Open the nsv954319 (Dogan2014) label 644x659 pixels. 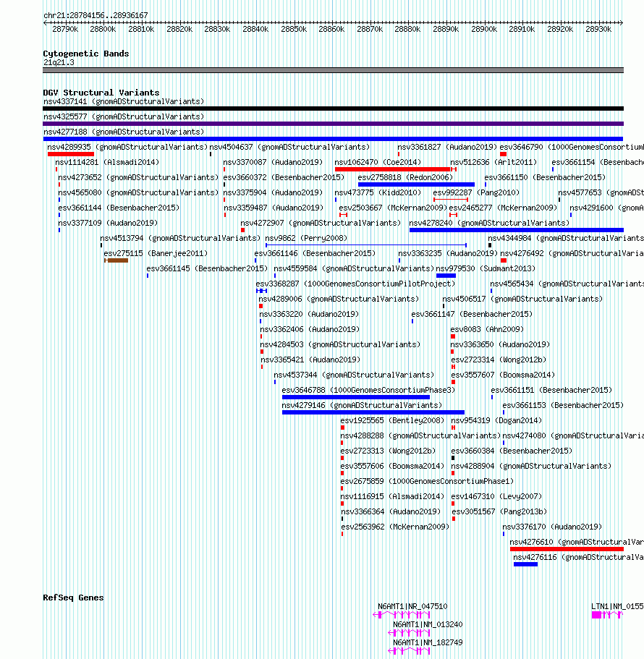(496, 420)
